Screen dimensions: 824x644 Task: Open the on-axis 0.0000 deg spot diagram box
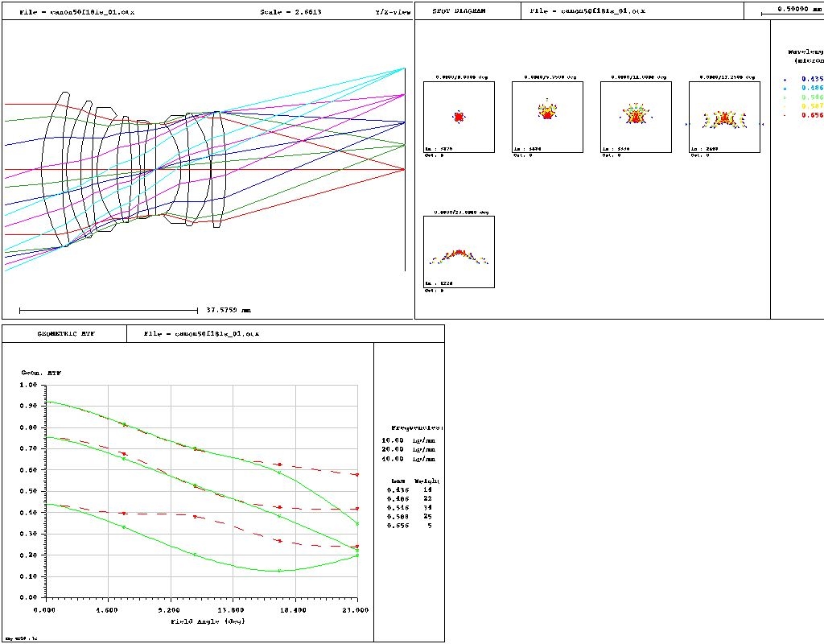click(x=459, y=118)
